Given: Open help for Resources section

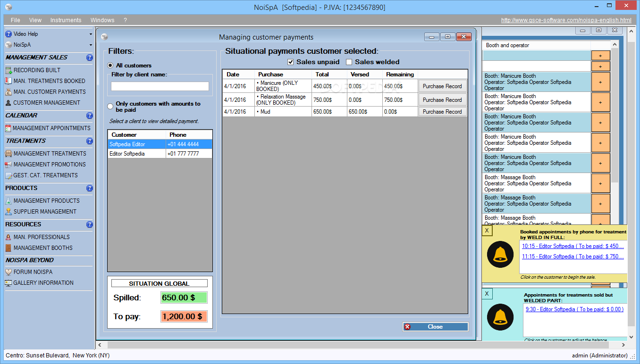Looking at the screenshot, I should coord(90,224).
